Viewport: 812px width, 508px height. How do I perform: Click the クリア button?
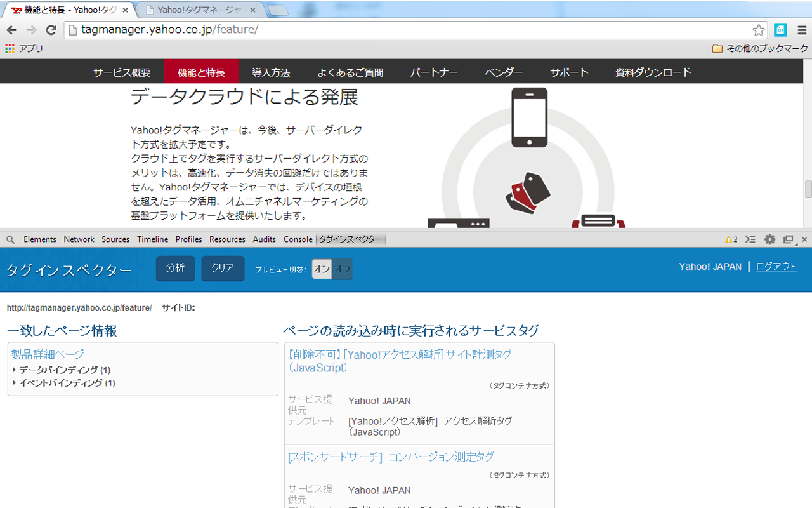tap(223, 268)
